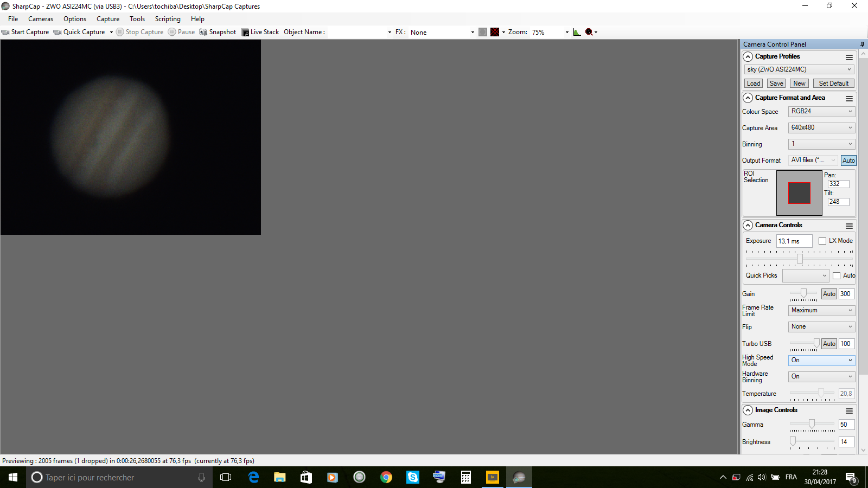Open Google Chrome from the taskbar
The image size is (868, 488).
click(386, 477)
